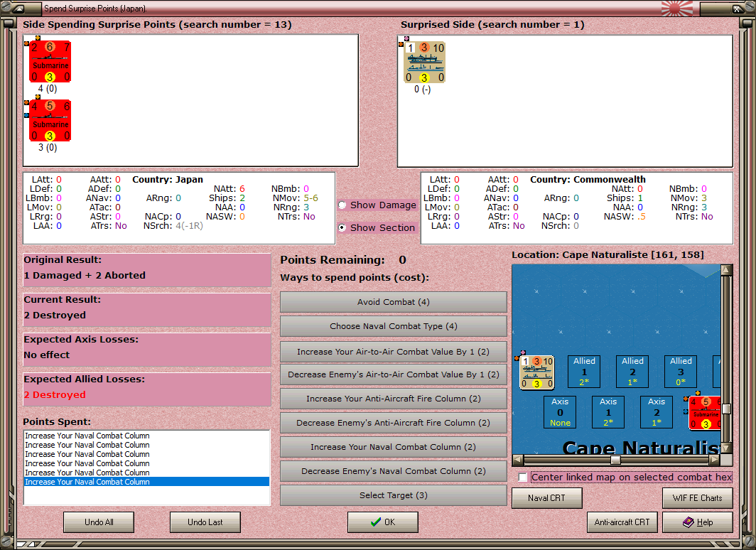
Task: Click the Original Result '1 Damaged + 2 Aborted' text
Action: coord(85,275)
